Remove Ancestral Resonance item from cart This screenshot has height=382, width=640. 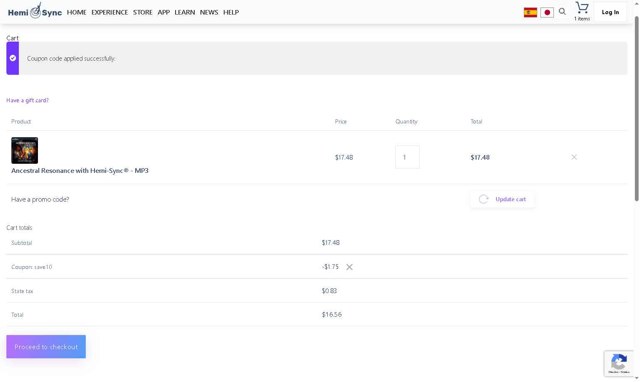click(x=574, y=157)
